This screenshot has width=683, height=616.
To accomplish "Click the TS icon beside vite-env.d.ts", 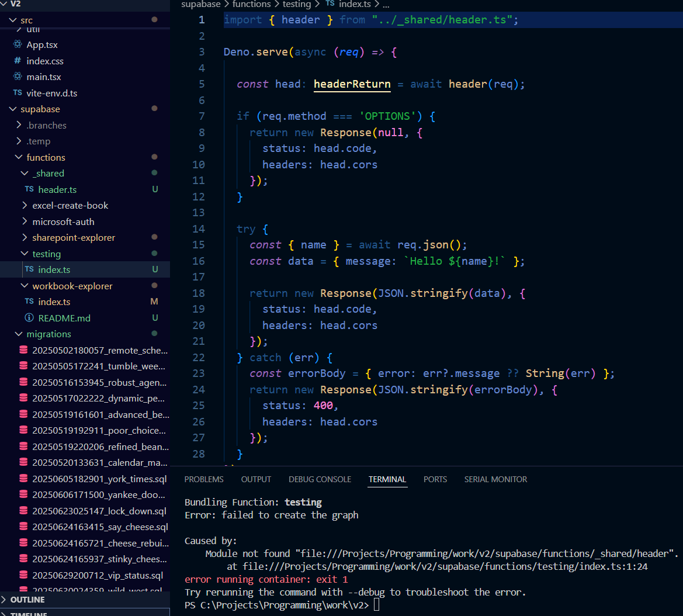I will point(17,93).
